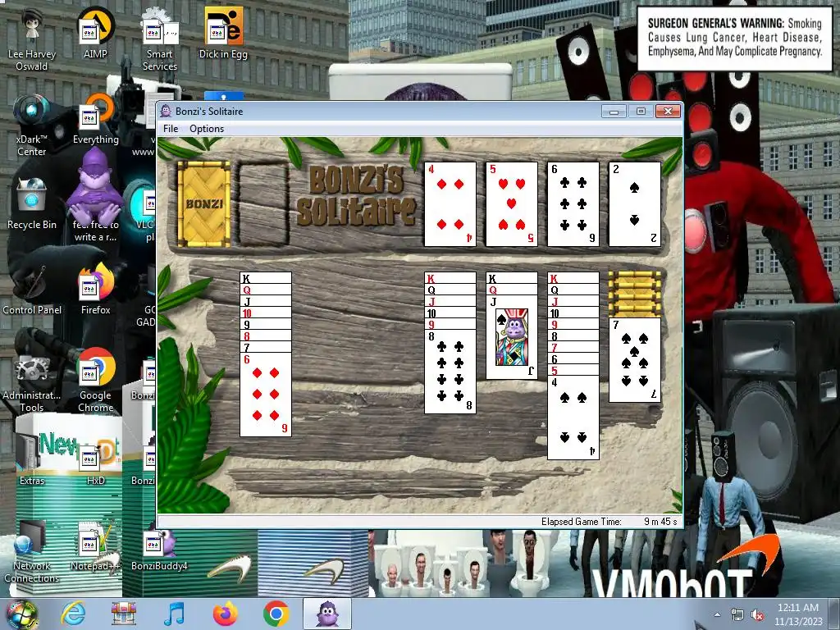The image size is (840, 630).
Task: Draw a card from the Bonzi stock deck
Action: point(203,204)
